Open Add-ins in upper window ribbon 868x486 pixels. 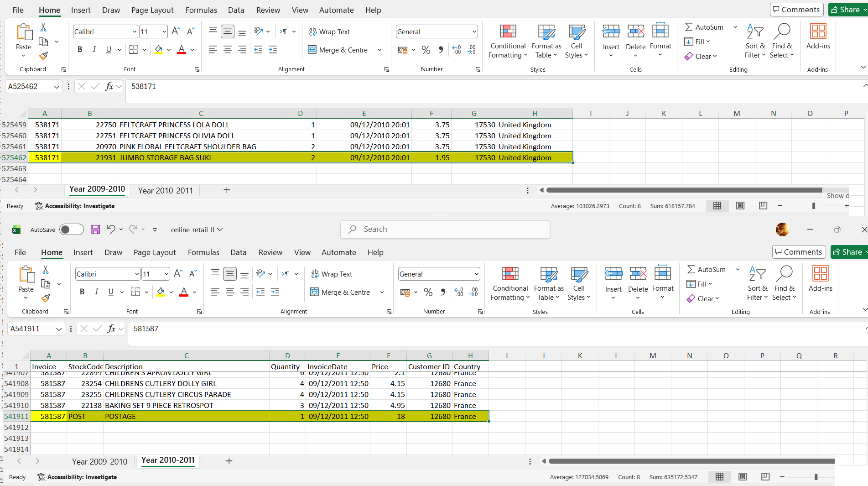click(818, 37)
